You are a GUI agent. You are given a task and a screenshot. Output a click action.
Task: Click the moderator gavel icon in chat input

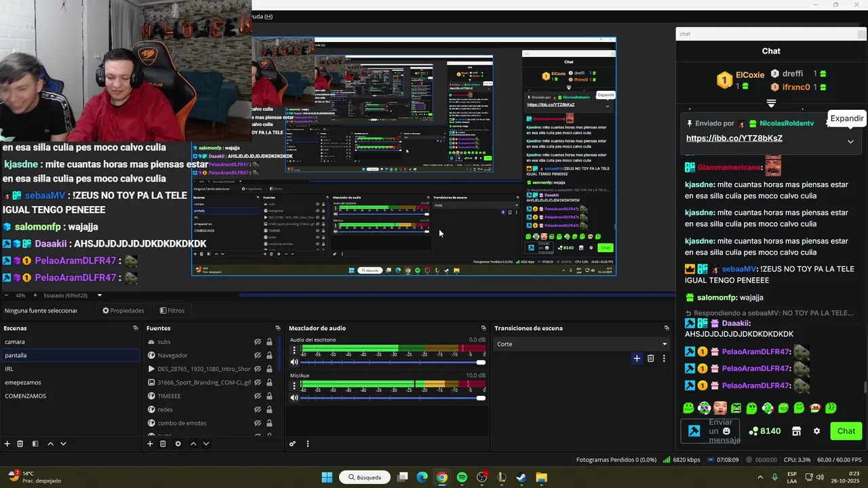click(694, 431)
